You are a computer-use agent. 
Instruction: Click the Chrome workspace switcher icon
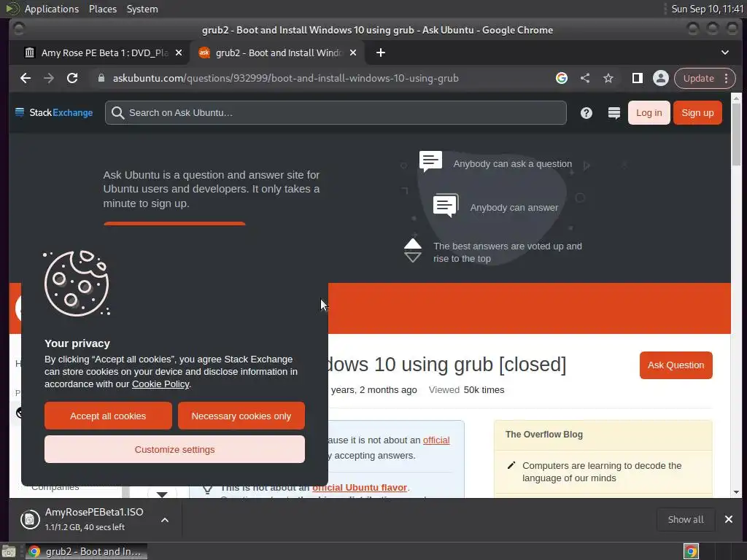[691, 551]
